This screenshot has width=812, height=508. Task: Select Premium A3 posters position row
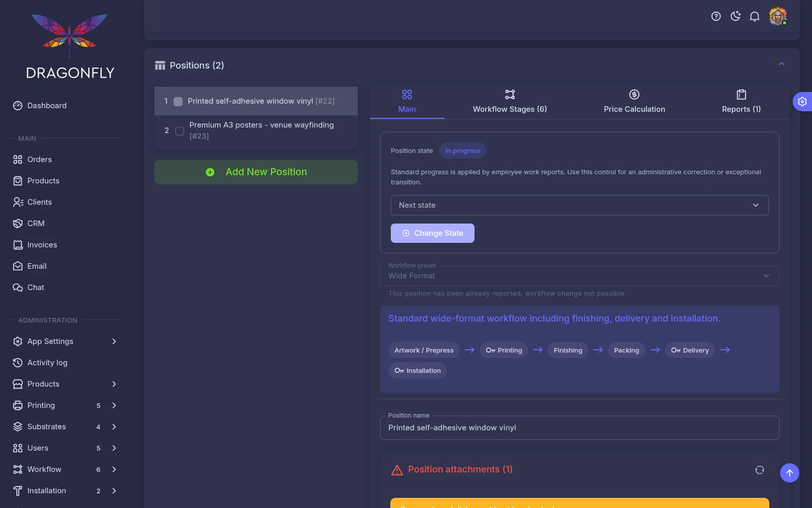tap(256, 131)
